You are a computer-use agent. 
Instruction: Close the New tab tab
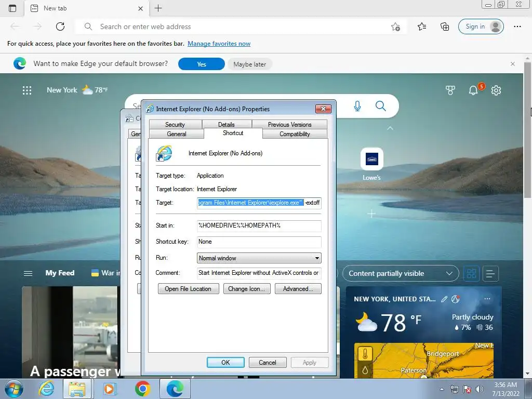click(140, 8)
